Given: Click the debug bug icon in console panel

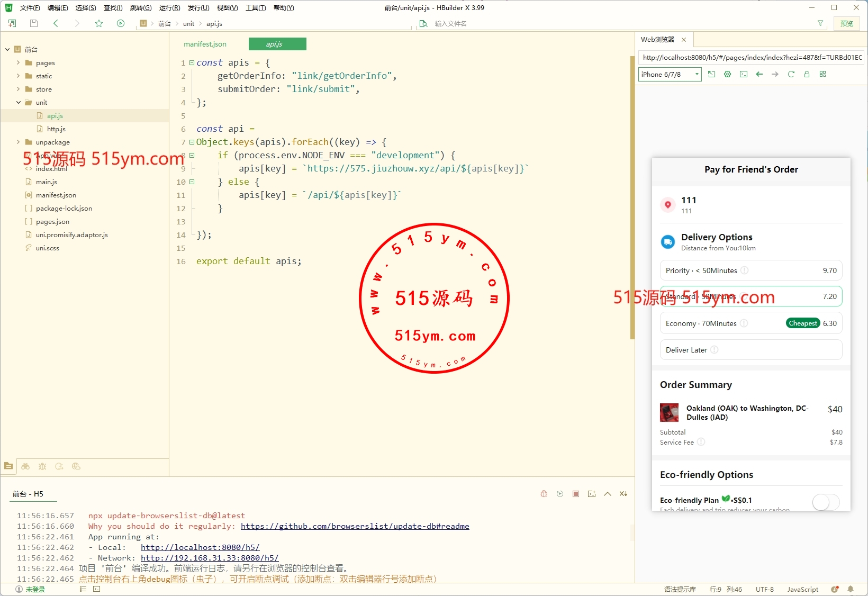Looking at the screenshot, I should (544, 494).
